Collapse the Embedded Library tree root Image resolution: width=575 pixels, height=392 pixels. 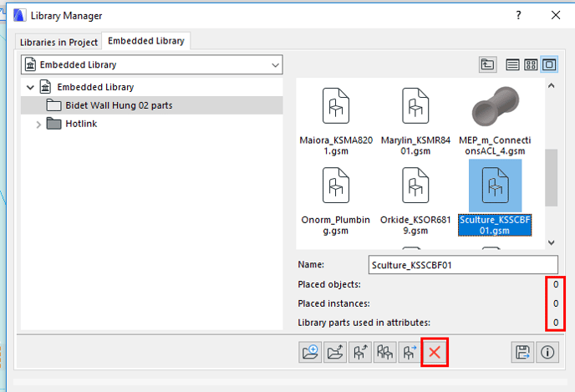click(30, 87)
